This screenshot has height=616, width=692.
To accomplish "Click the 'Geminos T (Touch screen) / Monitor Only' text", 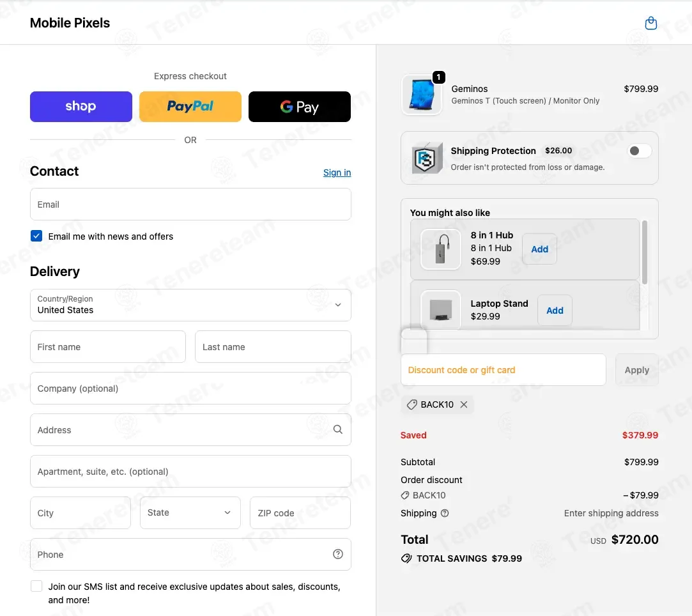I will click(x=525, y=100).
